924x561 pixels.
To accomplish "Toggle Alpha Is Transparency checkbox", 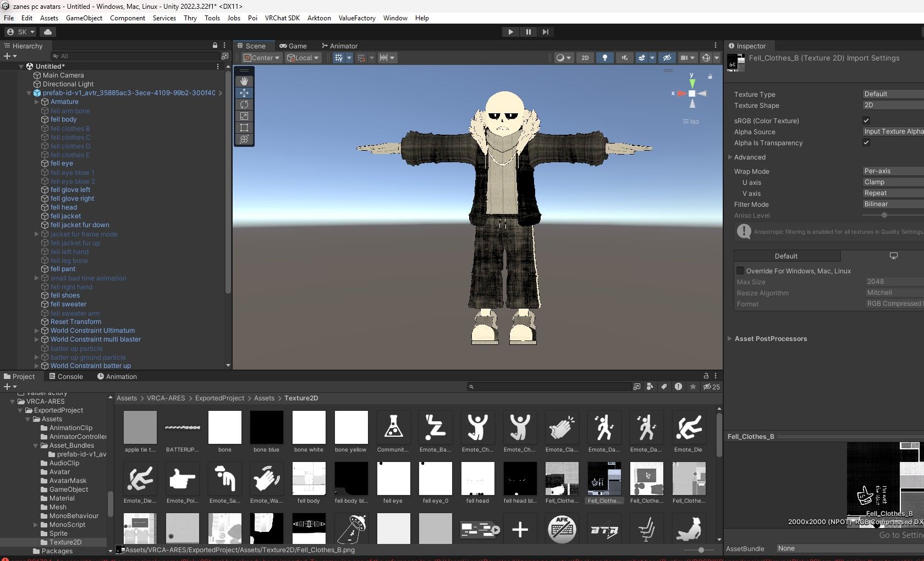I will (x=866, y=142).
